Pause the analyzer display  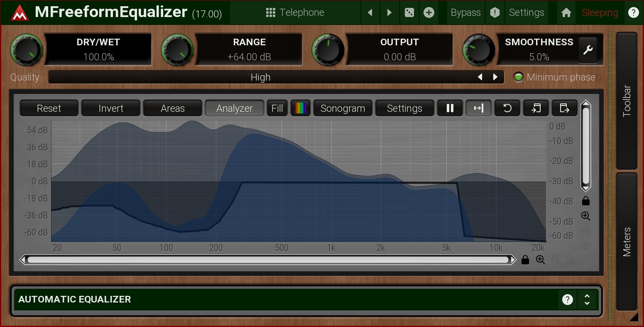click(450, 108)
